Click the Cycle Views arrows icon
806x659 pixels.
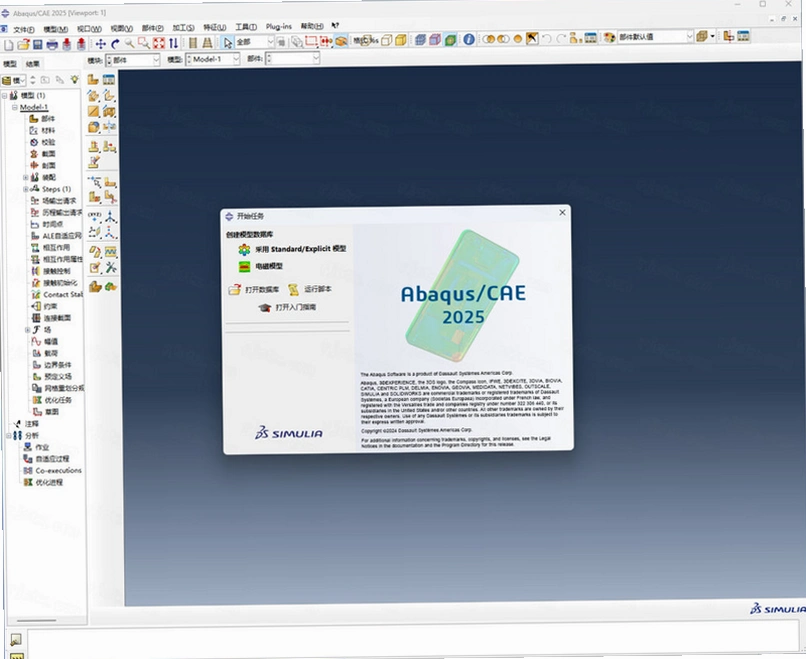coord(174,44)
